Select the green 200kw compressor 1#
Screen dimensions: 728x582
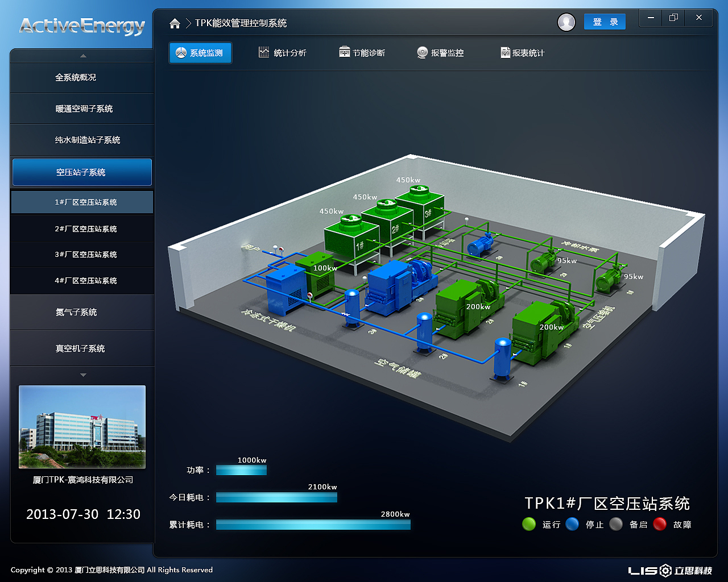coord(544,332)
